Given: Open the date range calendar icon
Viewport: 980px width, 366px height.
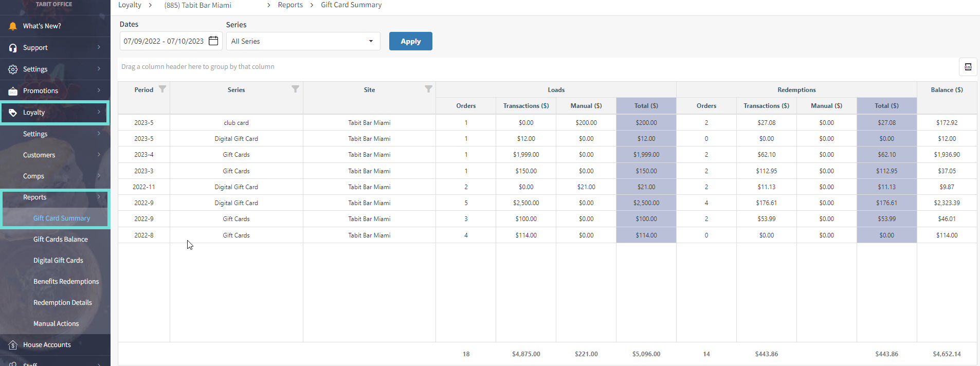Looking at the screenshot, I should click(x=213, y=41).
